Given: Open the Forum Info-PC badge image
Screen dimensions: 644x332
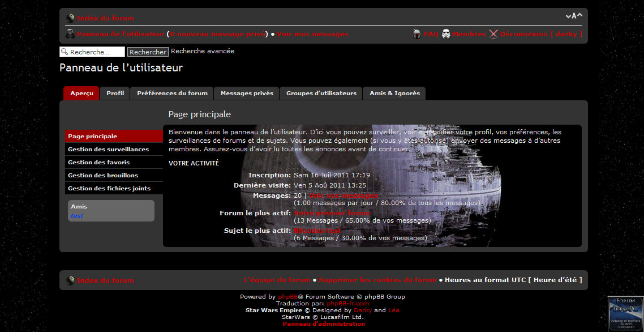Looking at the screenshot, I should click(x=625, y=313).
